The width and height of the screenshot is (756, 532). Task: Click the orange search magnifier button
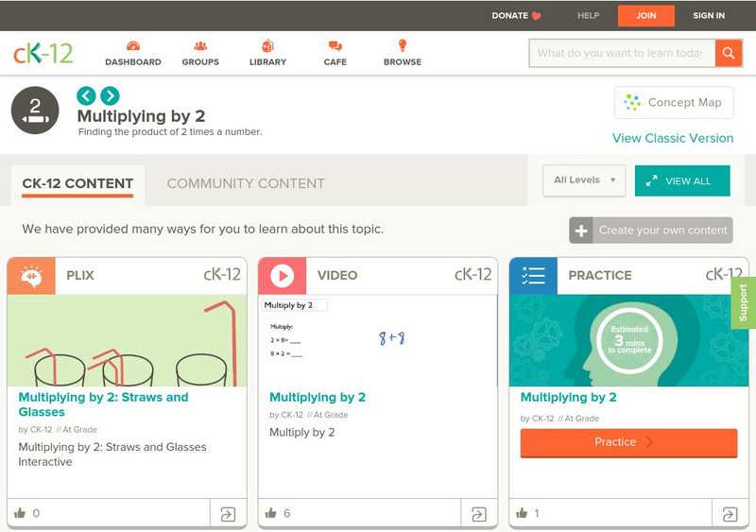point(729,53)
